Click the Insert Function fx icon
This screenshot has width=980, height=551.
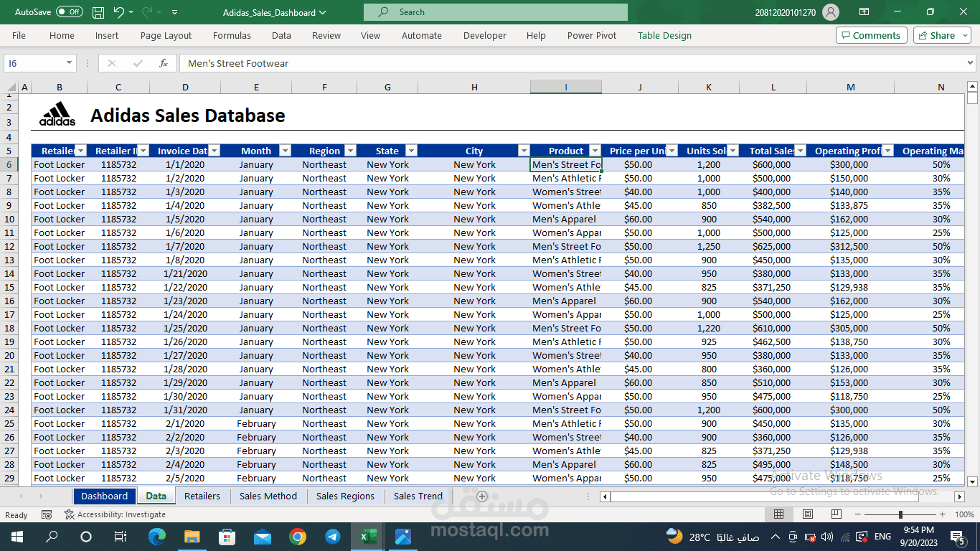click(x=164, y=63)
